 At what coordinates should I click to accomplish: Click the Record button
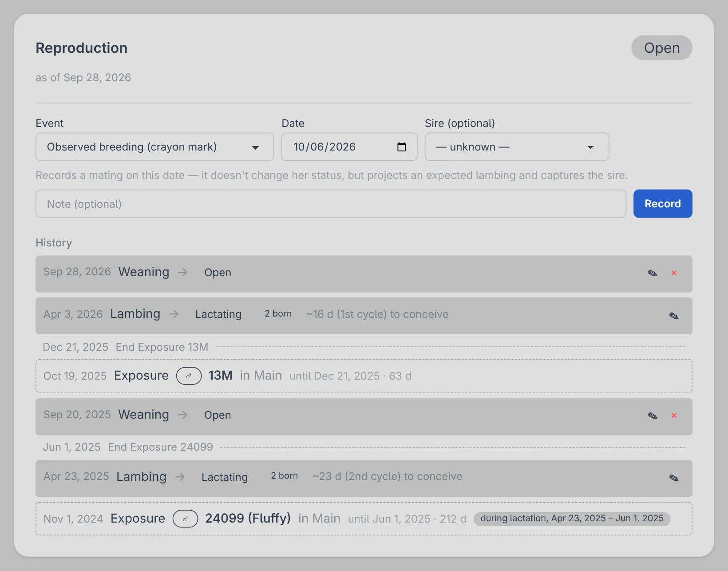663,204
